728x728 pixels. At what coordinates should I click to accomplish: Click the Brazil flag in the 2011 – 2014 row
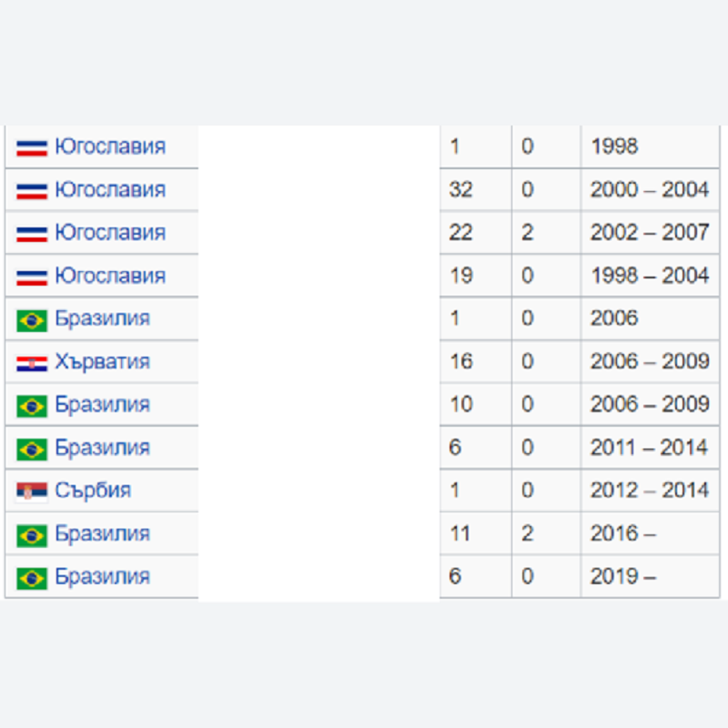click(32, 450)
